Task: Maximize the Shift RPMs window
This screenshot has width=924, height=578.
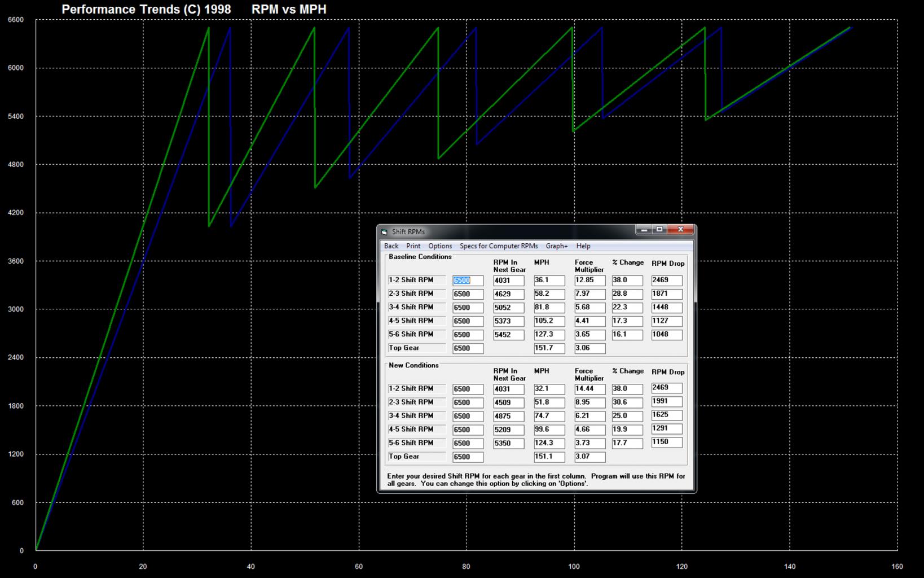Action: [659, 229]
